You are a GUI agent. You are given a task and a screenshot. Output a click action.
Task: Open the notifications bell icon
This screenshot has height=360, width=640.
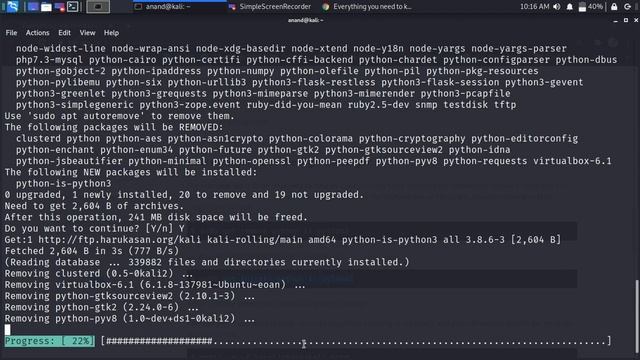tap(569, 7)
